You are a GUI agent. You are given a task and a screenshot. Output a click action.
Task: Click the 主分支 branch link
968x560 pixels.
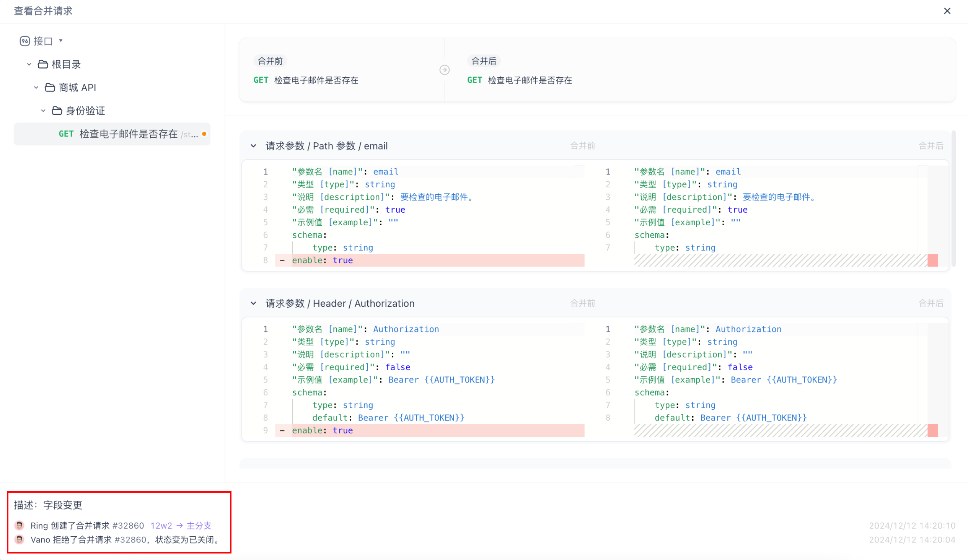(199, 526)
